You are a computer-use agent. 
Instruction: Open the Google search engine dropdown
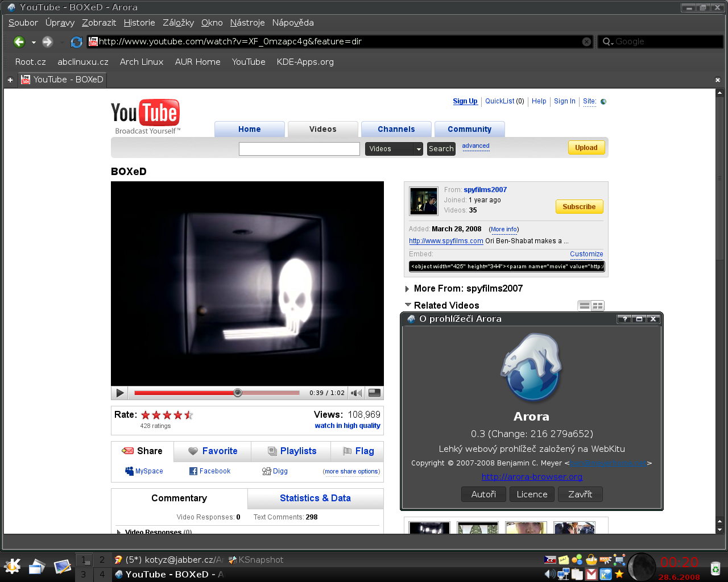pyautogui.click(x=607, y=41)
